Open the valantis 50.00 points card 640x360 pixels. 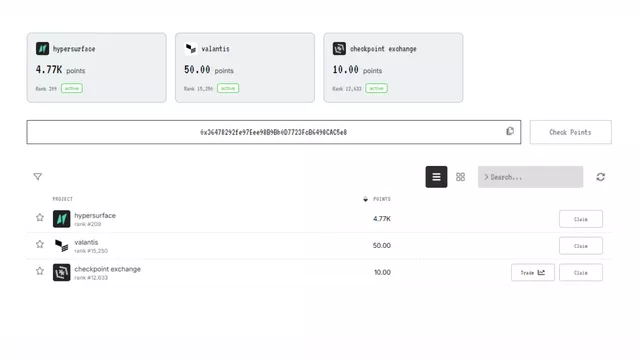pos(245,67)
